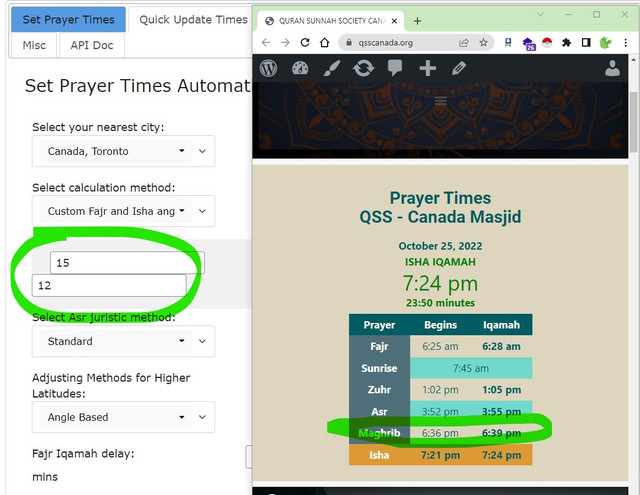Go back in the browser
The image size is (640, 495).
[266, 43]
